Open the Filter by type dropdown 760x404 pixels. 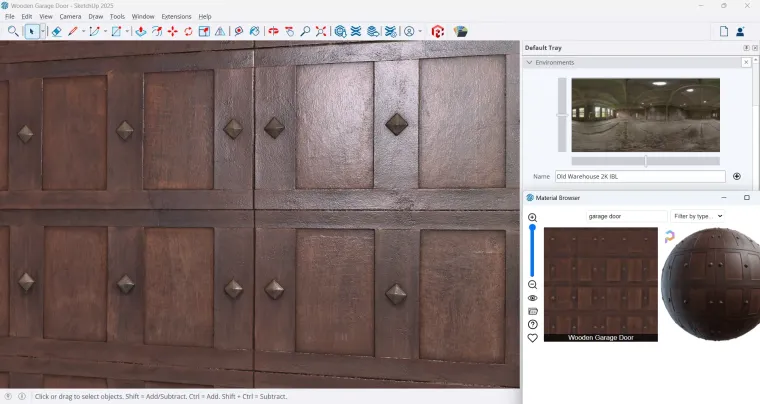coord(697,216)
